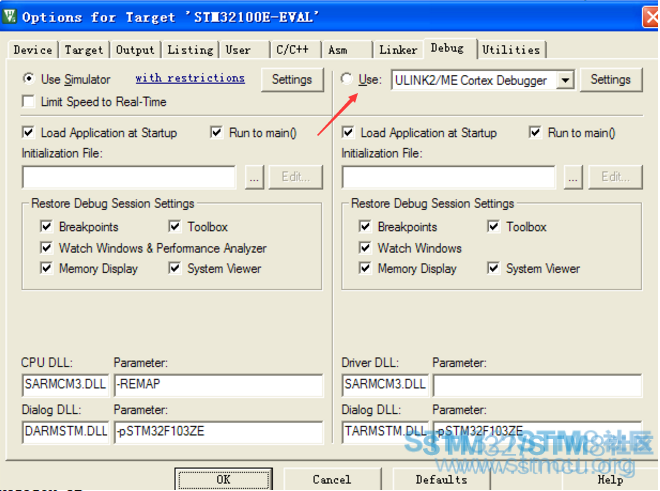Image resolution: width=660 pixels, height=491 pixels.
Task: Go to the User tab
Action: coord(244,50)
